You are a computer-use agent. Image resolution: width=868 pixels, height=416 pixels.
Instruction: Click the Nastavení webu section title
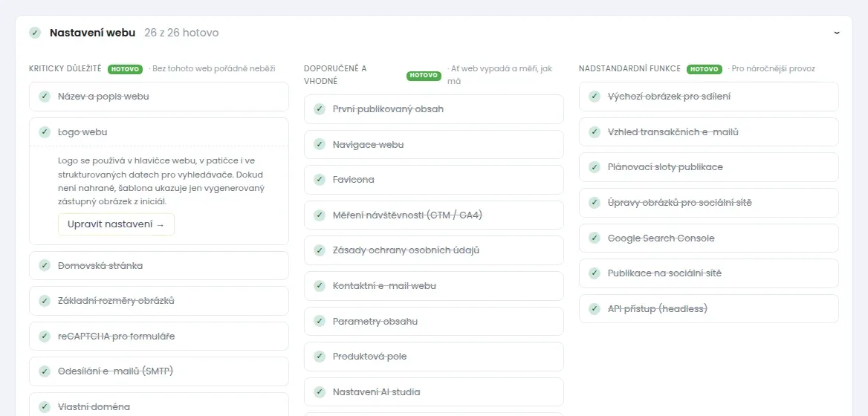(92, 33)
